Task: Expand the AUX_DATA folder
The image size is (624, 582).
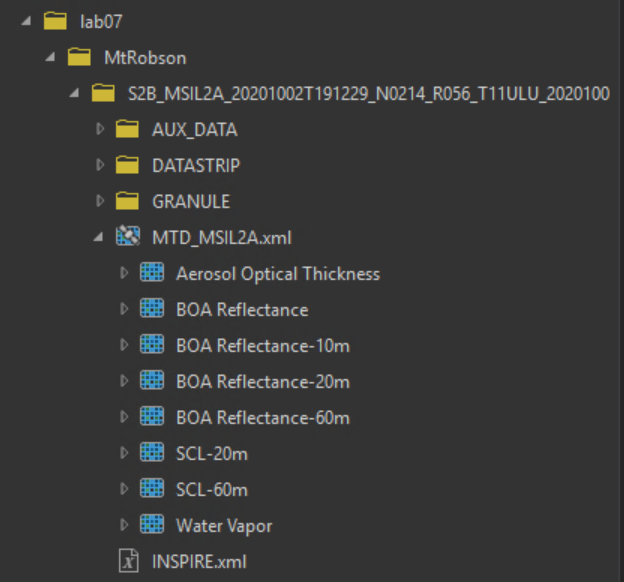Action: (x=100, y=129)
